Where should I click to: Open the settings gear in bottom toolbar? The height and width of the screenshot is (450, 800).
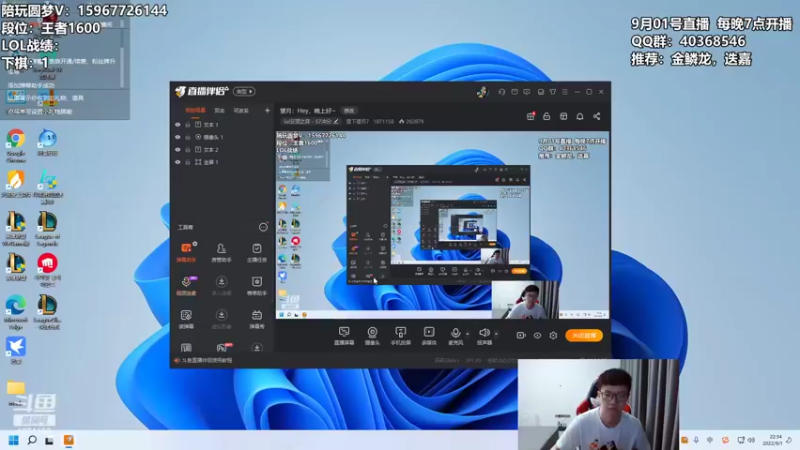[x=554, y=335]
